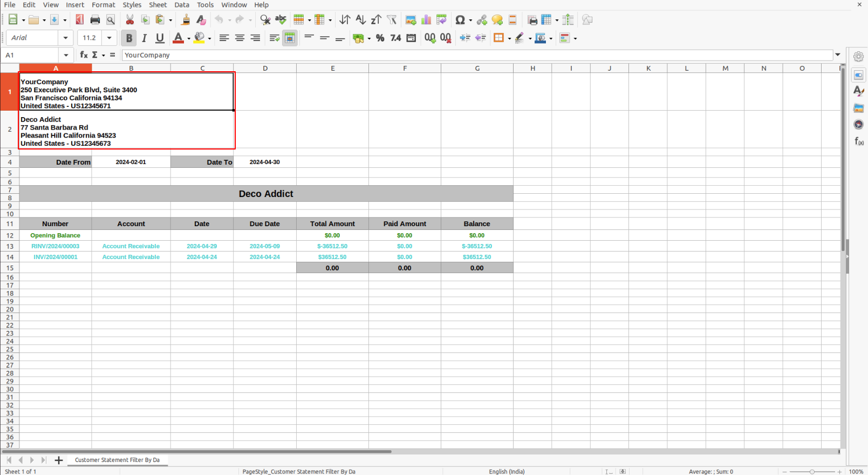This screenshot has height=475, width=868.
Task: Apply font color red swatch
Action: click(x=178, y=38)
